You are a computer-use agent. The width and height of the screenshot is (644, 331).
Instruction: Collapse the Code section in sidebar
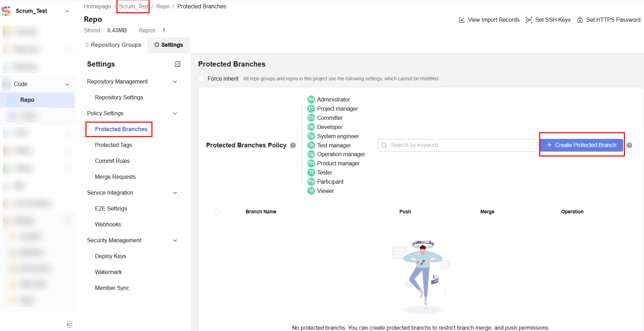(x=67, y=84)
